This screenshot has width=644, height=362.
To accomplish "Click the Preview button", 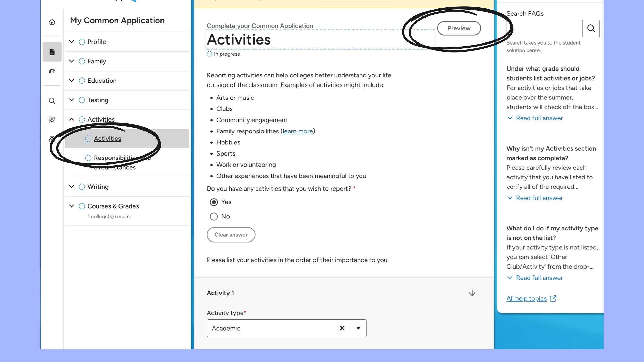I will click(459, 28).
